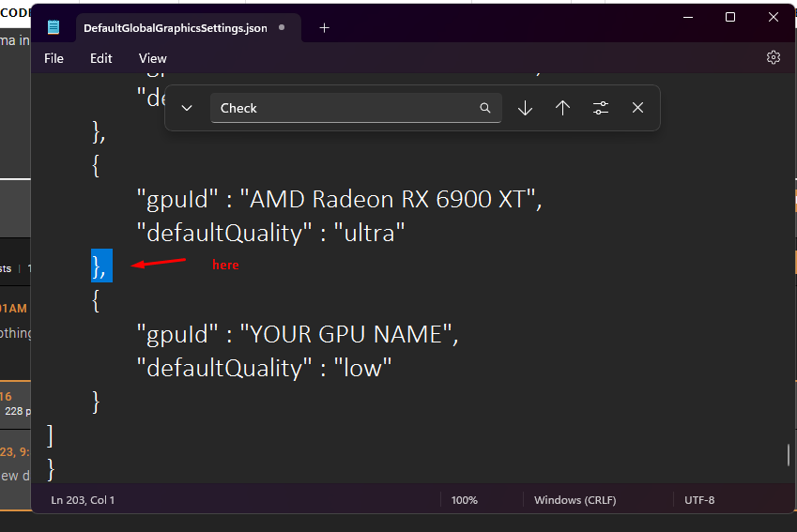Click UTF-8 encoding status
This screenshot has height=532, width=797.
click(x=699, y=500)
